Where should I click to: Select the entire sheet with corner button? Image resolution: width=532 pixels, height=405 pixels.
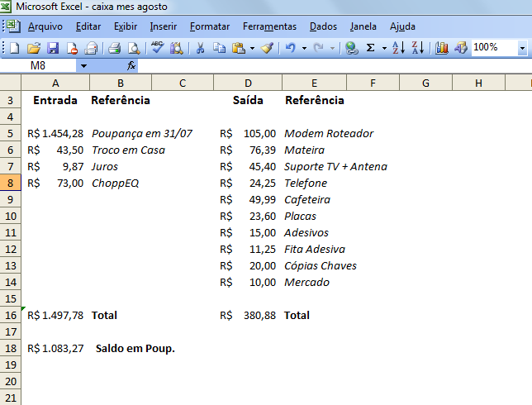(x=11, y=83)
